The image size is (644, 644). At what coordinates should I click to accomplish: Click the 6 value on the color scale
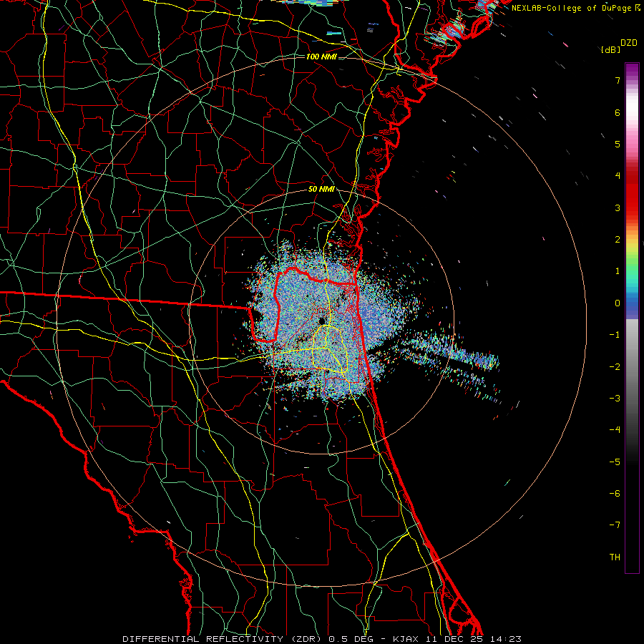618,112
